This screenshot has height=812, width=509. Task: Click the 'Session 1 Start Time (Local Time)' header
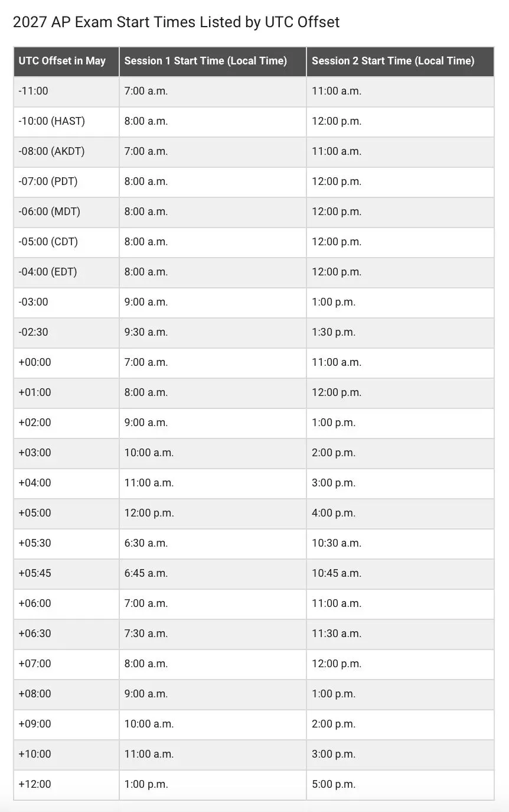(213, 61)
